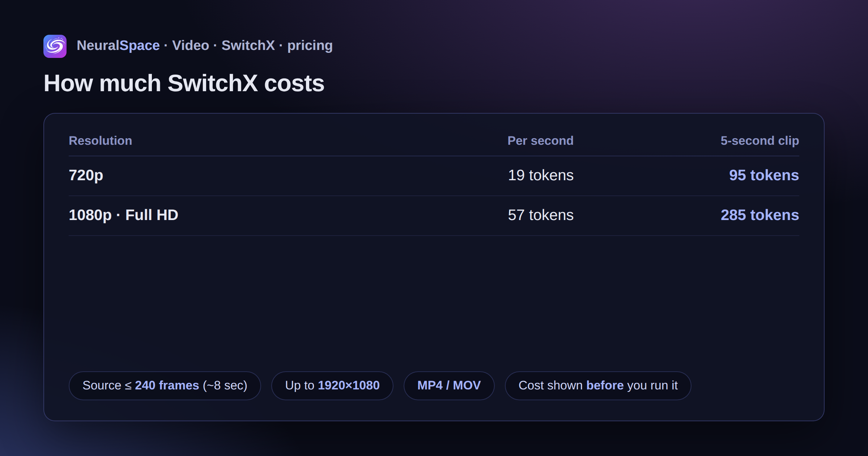Click the 19 tokens per-second value
The width and height of the screenshot is (868, 456).
coord(541,176)
